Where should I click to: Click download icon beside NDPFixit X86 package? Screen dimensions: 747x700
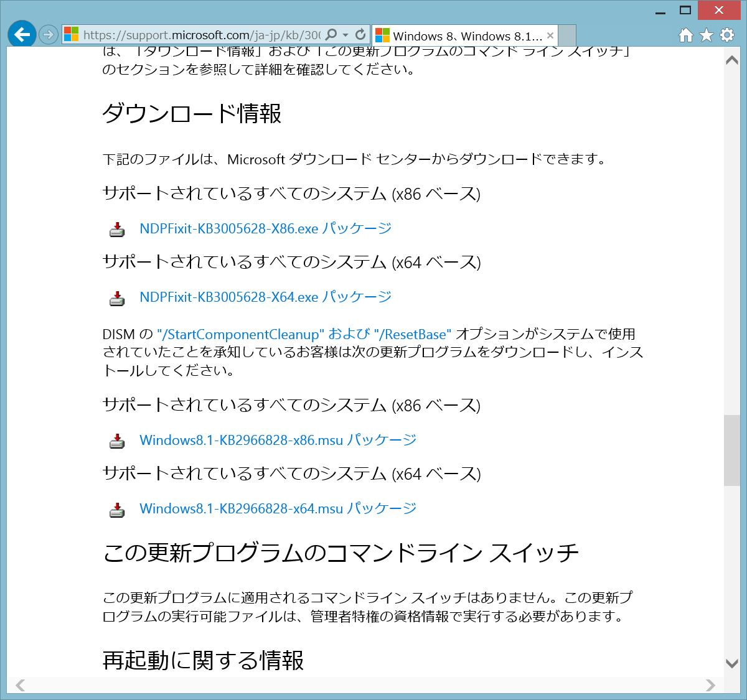117,230
